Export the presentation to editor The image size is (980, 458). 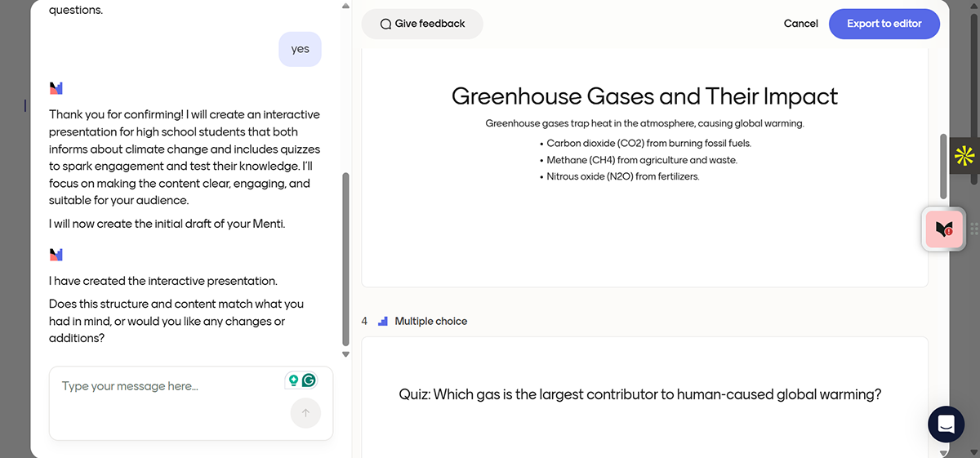pyautogui.click(x=884, y=24)
